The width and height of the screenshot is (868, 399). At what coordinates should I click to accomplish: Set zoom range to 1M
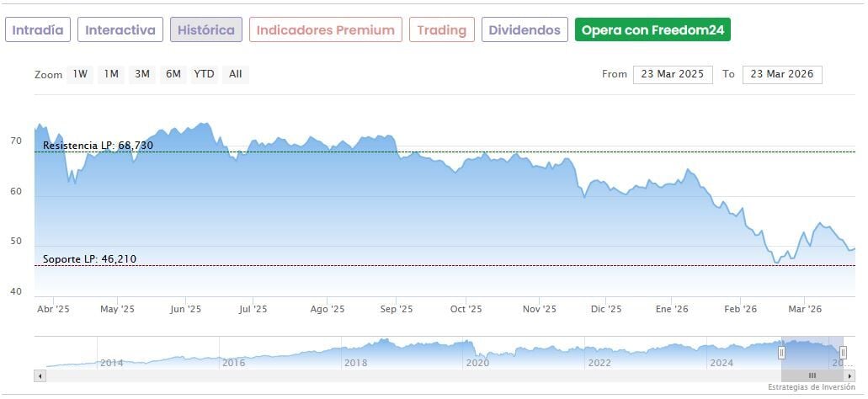(x=111, y=74)
